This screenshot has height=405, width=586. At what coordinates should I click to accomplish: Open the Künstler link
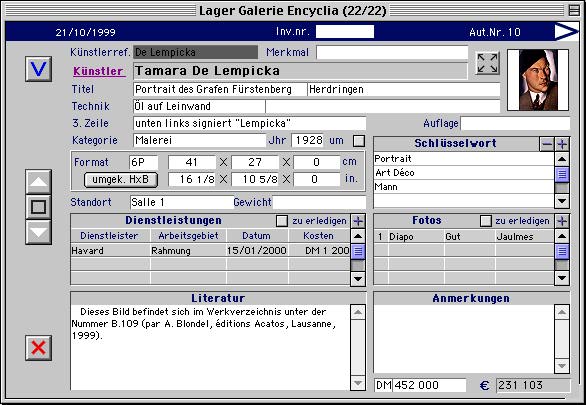[99, 71]
